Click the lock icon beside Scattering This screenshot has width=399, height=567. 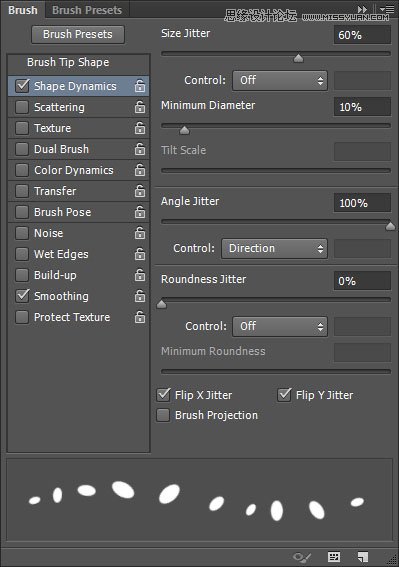(140, 107)
